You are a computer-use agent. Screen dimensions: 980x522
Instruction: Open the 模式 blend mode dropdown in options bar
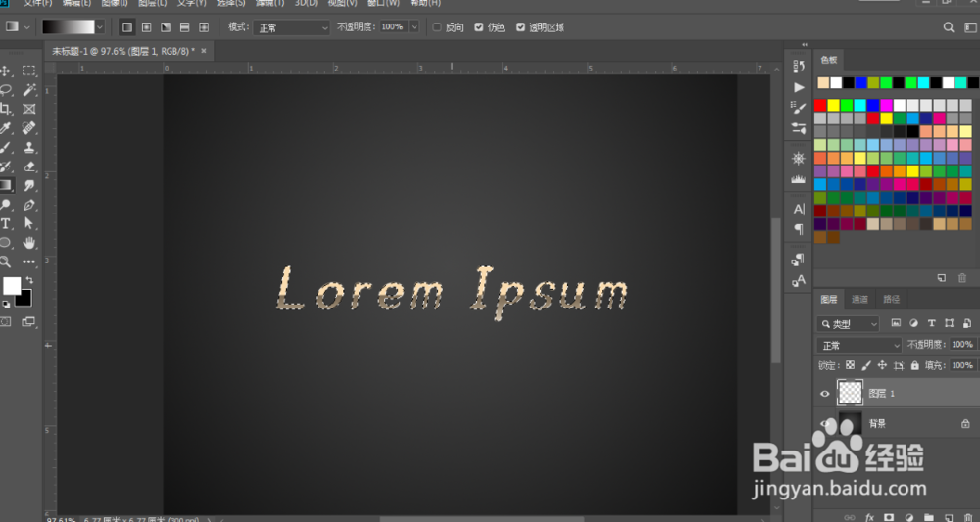click(x=292, y=27)
